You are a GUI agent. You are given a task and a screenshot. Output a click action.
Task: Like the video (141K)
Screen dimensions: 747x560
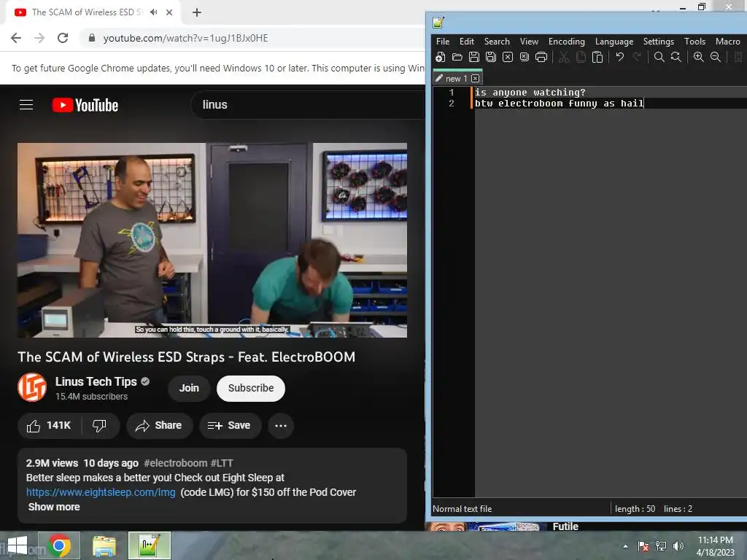(50, 425)
